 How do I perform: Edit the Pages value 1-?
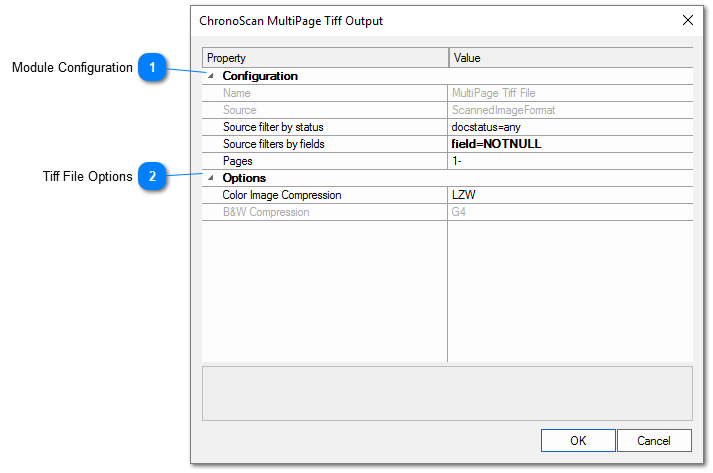(570, 161)
